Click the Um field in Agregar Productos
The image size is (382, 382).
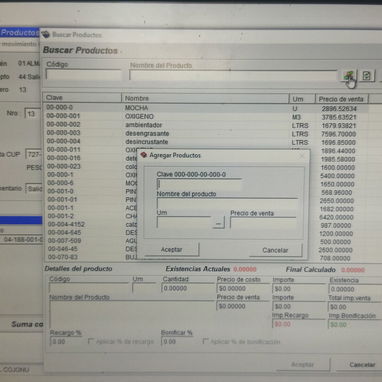coord(184,223)
